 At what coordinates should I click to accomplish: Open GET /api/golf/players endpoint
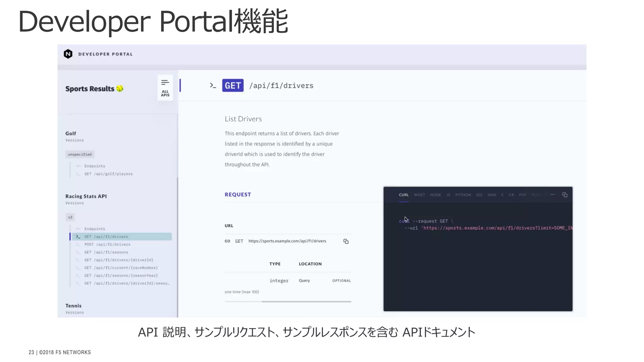tap(108, 174)
